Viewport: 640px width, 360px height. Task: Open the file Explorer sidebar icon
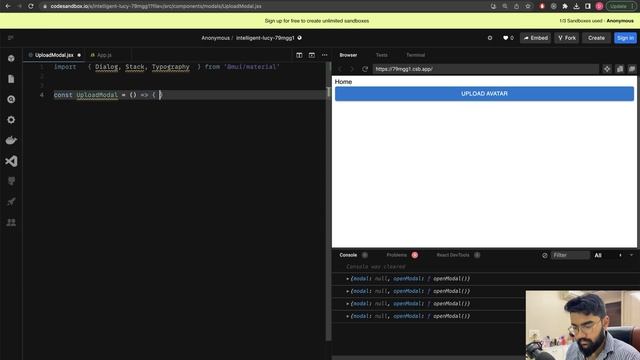click(x=11, y=79)
